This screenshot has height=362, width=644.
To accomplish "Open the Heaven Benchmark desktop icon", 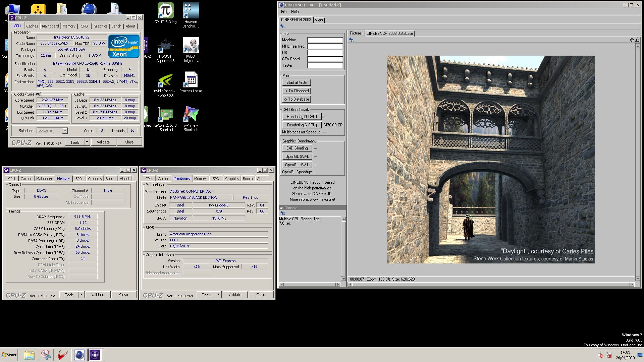I will pyautogui.click(x=191, y=15).
